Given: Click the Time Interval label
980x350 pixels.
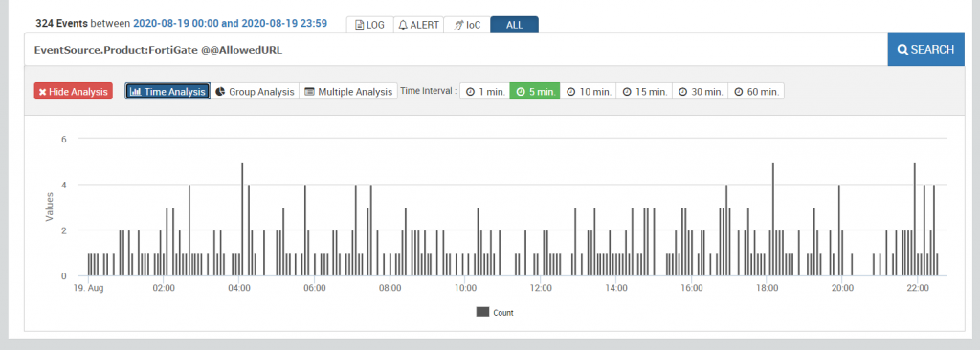Looking at the screenshot, I should [x=429, y=91].
